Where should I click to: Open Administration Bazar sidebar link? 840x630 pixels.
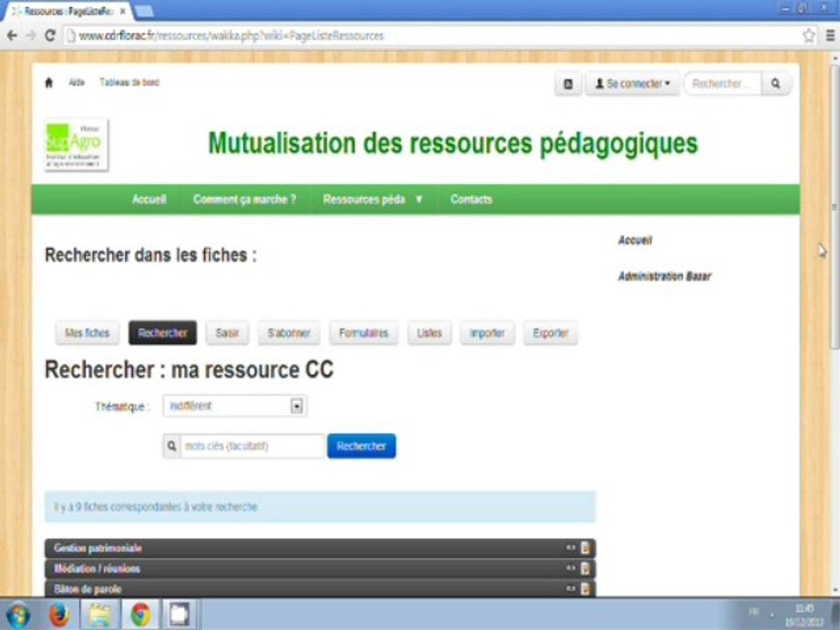click(x=664, y=276)
